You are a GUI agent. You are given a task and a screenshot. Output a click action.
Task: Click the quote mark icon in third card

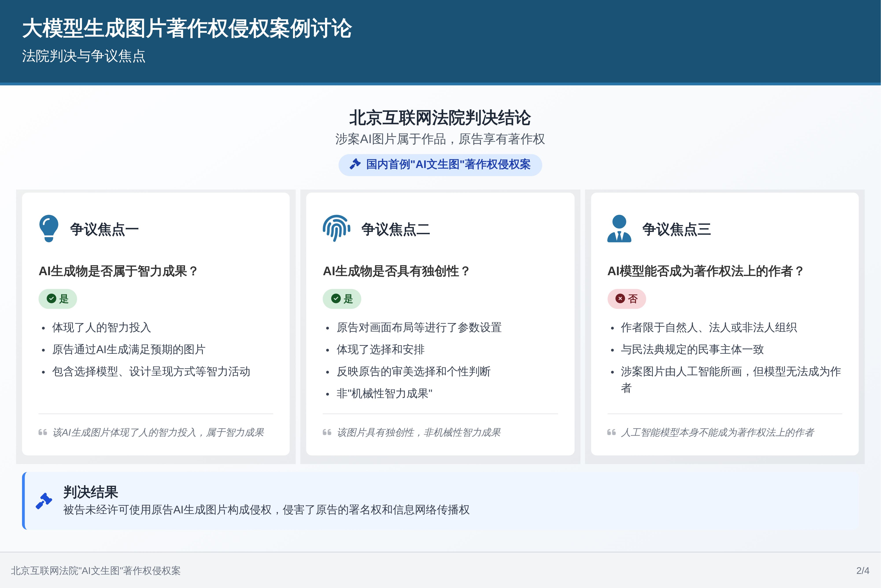[611, 432]
